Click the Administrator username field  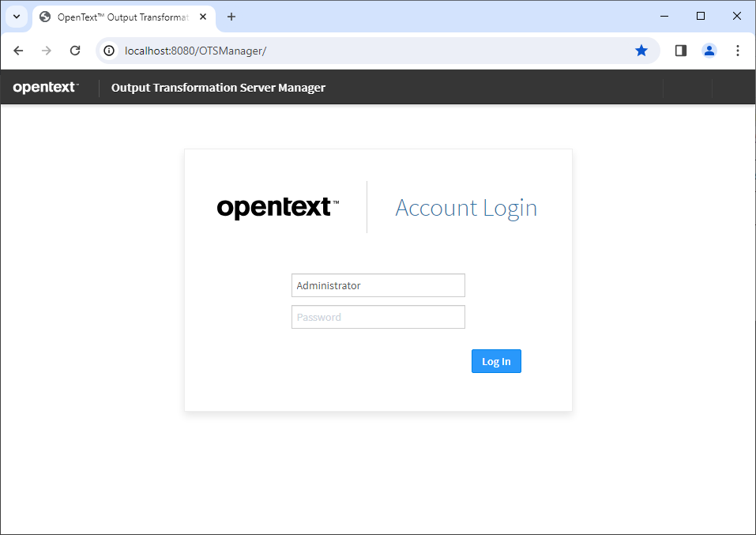378,285
